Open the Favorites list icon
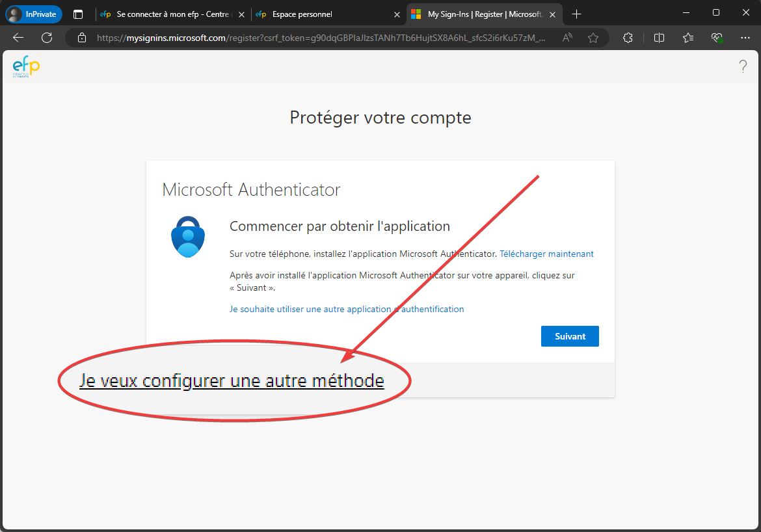 688,38
